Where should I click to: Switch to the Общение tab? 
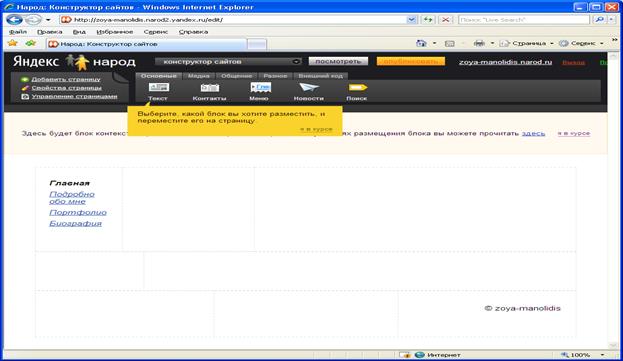tap(237, 76)
